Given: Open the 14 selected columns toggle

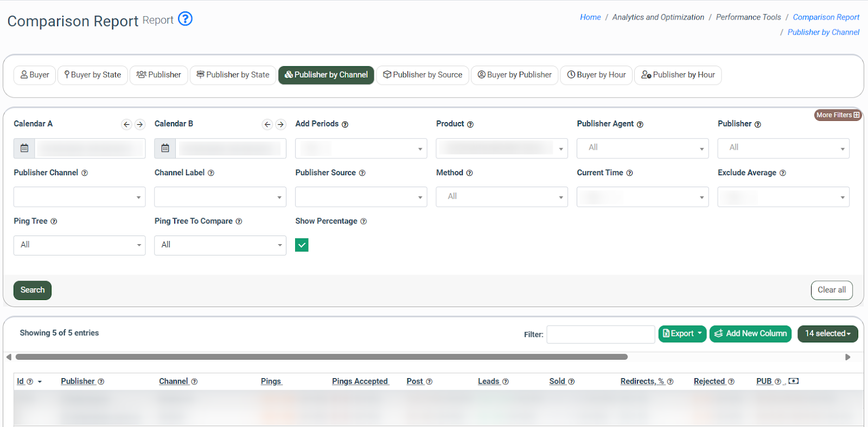Looking at the screenshot, I should tap(827, 334).
